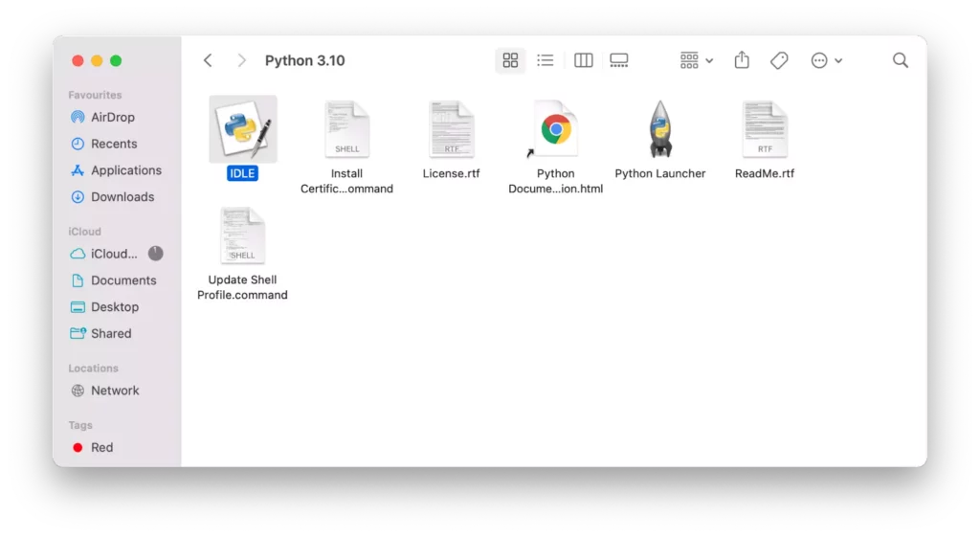This screenshot has height=537, width=980.
Task: Open the IDLE application icon
Action: pyautogui.click(x=242, y=129)
